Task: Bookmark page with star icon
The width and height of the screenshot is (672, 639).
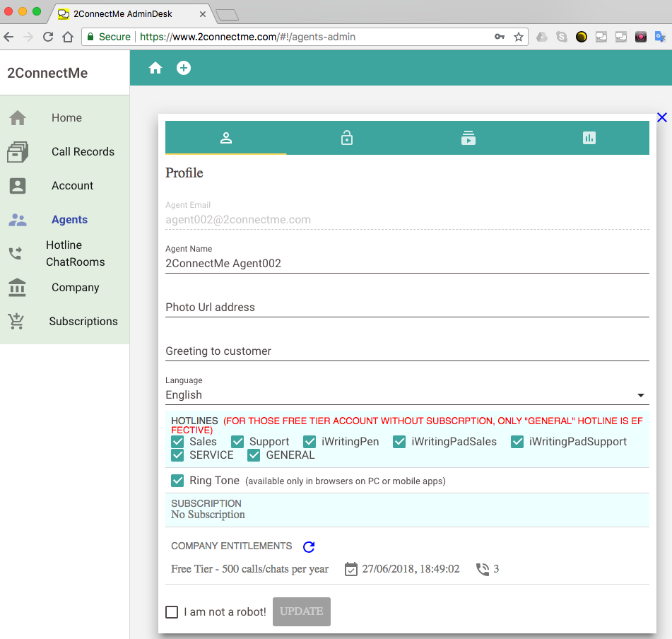Action: (519, 37)
